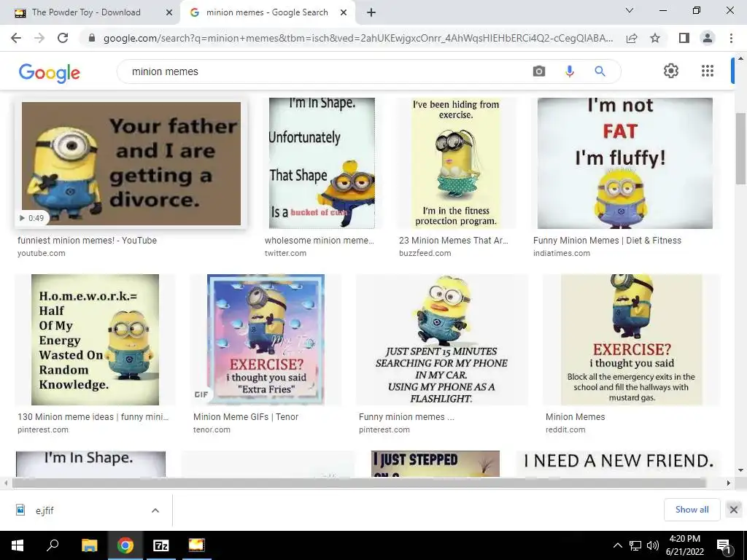The image size is (747, 560).
Task: Open 'I NEED A NEW FRIEND' image
Action: click(x=619, y=463)
